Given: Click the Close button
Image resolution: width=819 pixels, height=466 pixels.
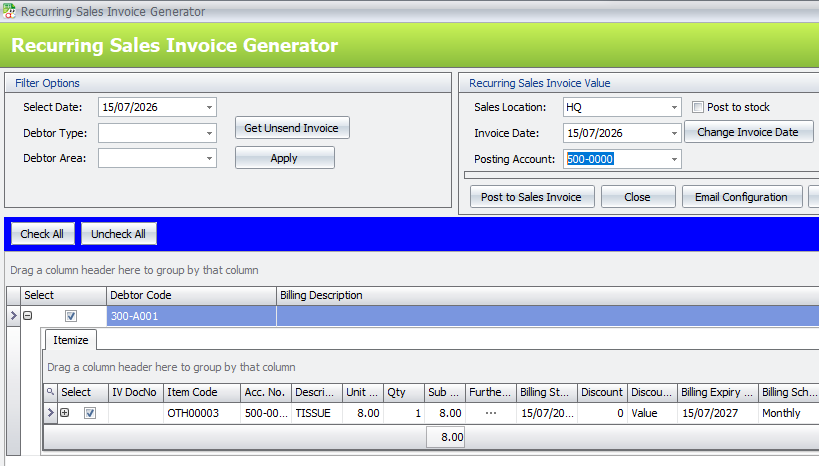Looking at the screenshot, I should pos(638,197).
